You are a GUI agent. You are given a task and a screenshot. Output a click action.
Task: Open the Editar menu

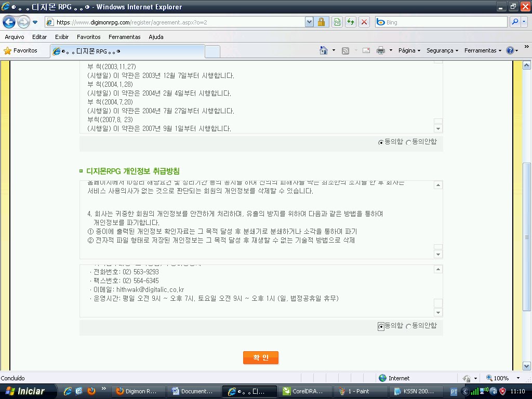coord(39,37)
